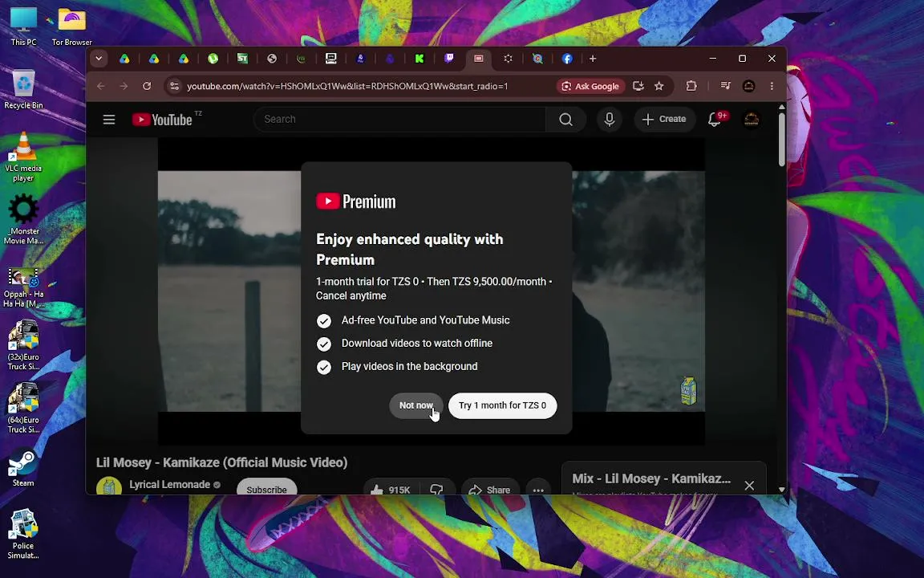The width and height of the screenshot is (924, 578).
Task: Open the Create button menu
Action: pos(664,119)
